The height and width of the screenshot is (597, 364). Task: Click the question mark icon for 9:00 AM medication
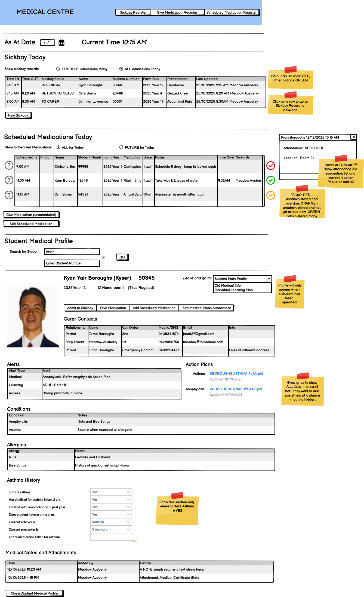tap(9, 165)
